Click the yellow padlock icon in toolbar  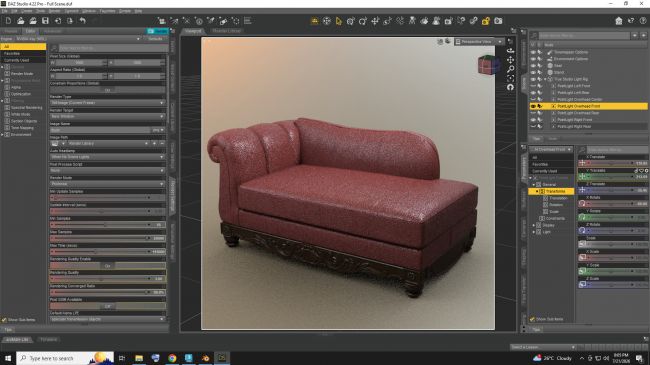[485, 21]
